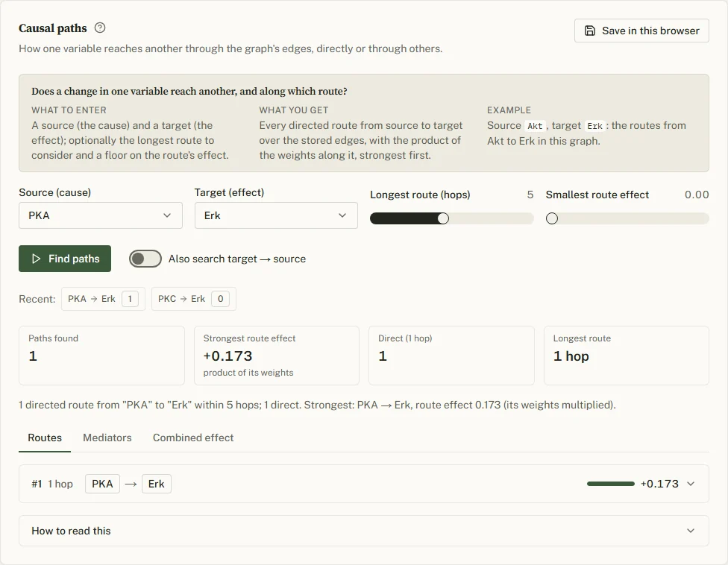Click the Longest route hops value 5

click(x=530, y=195)
